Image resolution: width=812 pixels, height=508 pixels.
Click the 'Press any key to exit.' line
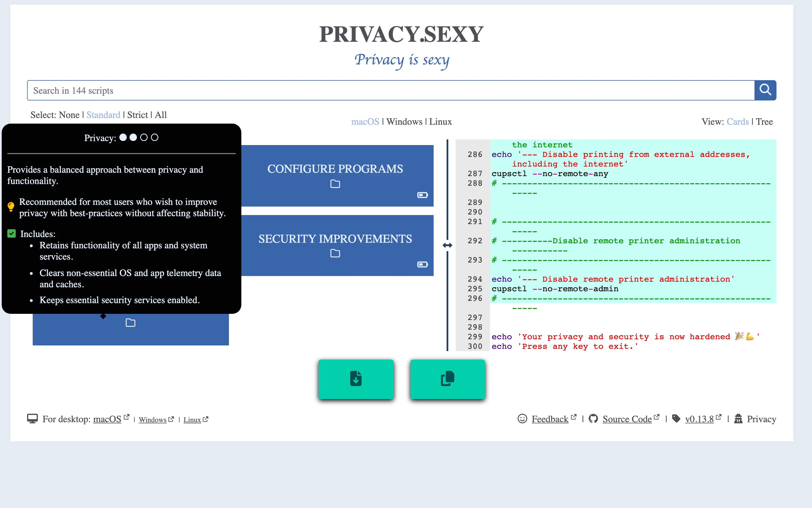pyautogui.click(x=565, y=346)
